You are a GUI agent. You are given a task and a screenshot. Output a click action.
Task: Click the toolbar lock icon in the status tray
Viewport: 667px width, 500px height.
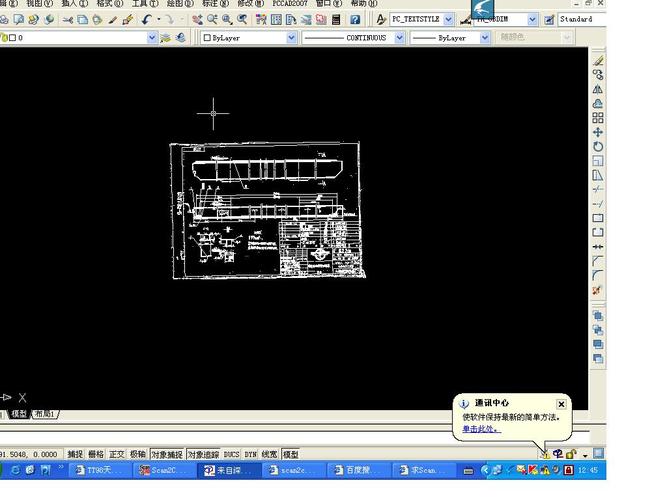(x=571, y=454)
